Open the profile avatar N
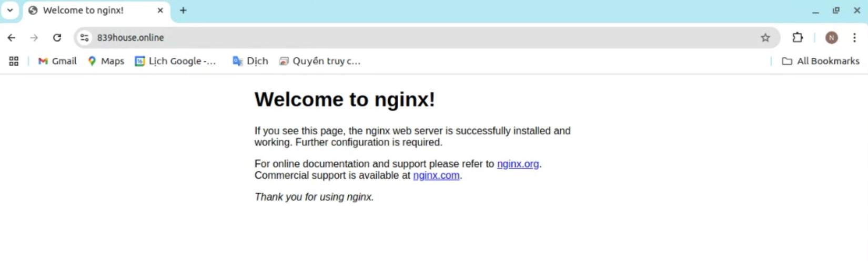The height and width of the screenshot is (261, 868). tap(832, 38)
